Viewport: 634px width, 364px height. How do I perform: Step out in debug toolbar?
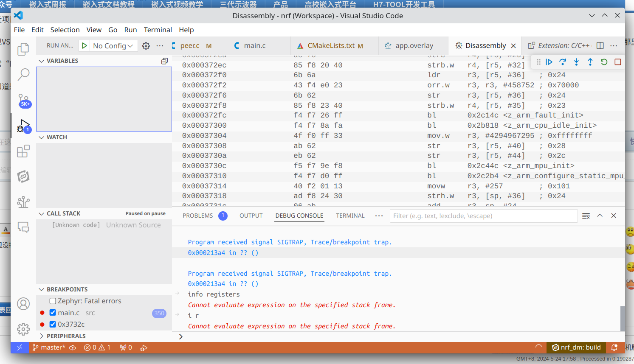tap(590, 62)
